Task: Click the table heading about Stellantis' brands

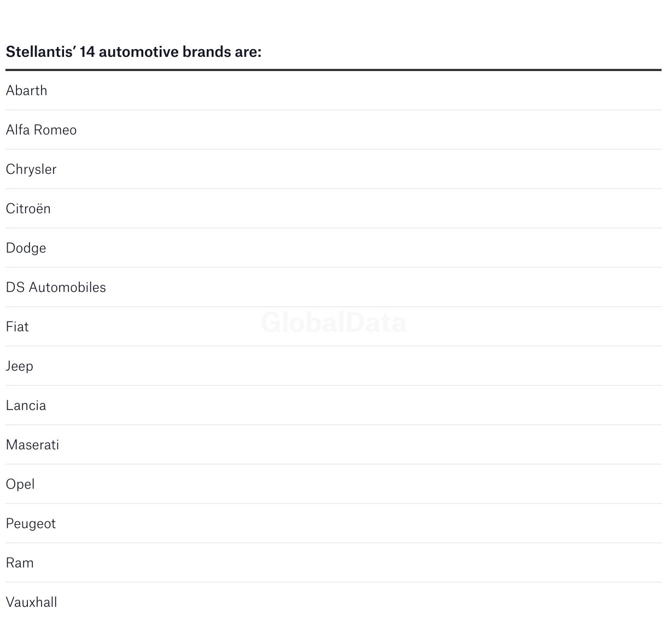Action: [x=133, y=52]
